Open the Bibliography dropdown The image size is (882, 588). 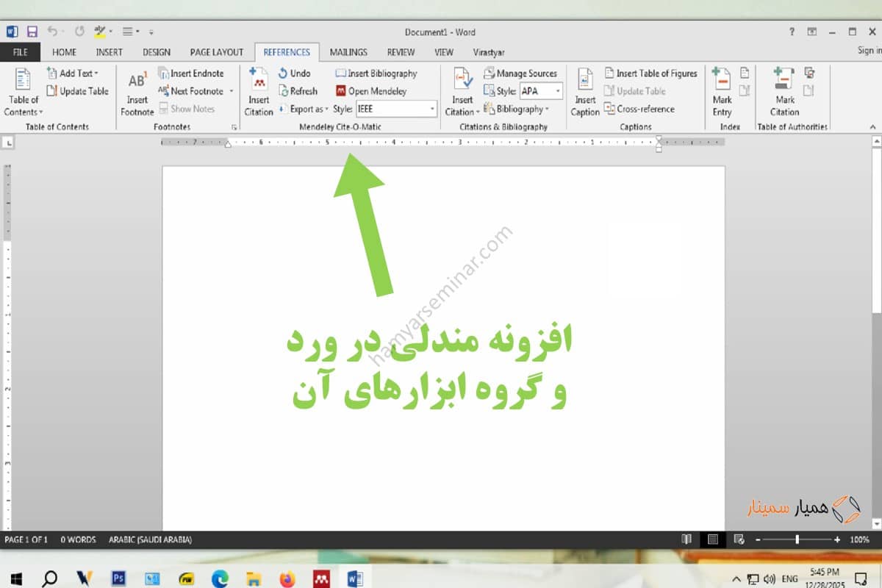pyautogui.click(x=516, y=109)
